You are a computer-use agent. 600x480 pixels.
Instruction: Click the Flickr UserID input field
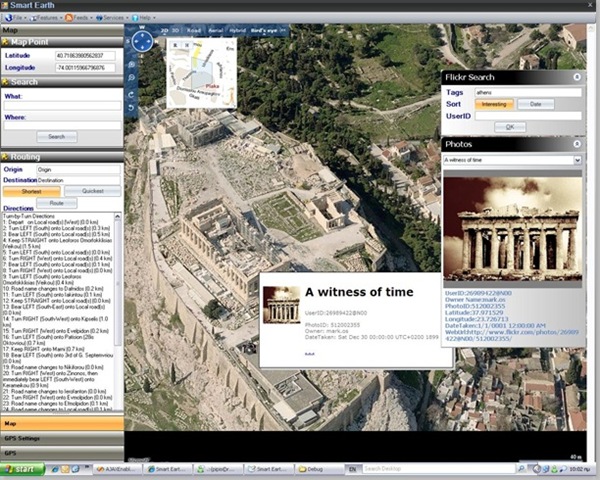click(x=528, y=116)
